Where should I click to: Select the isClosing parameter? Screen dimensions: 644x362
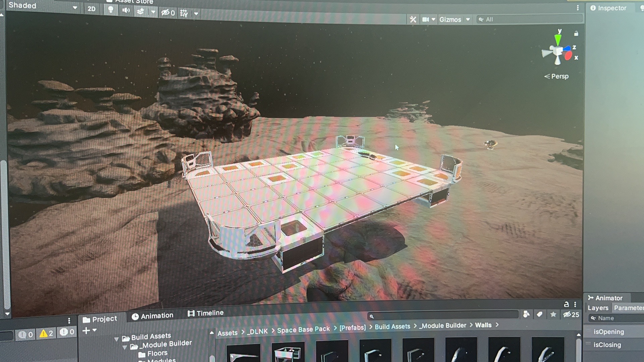pyautogui.click(x=607, y=345)
